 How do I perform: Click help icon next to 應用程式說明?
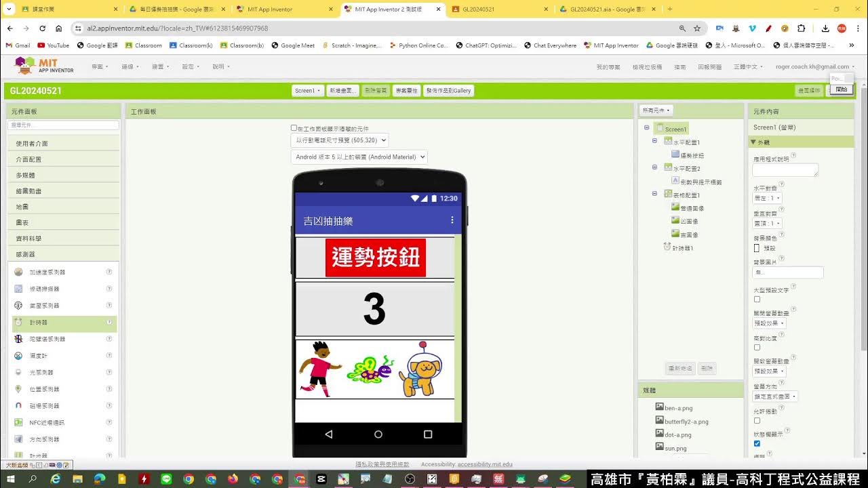tap(793, 156)
